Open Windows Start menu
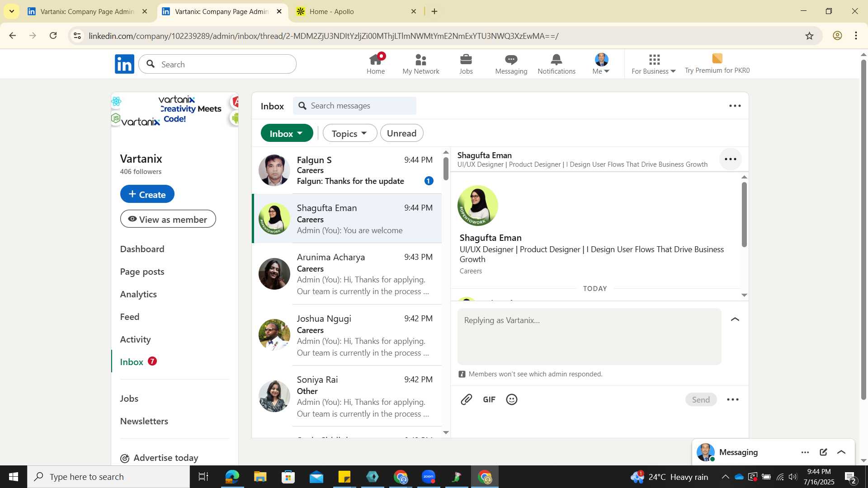This screenshot has width=868, height=488. pyautogui.click(x=14, y=477)
